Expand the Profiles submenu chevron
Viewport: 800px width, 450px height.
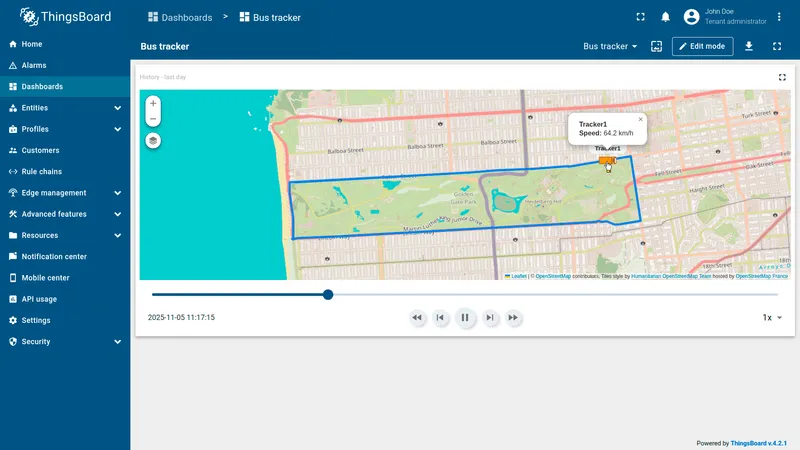point(117,129)
